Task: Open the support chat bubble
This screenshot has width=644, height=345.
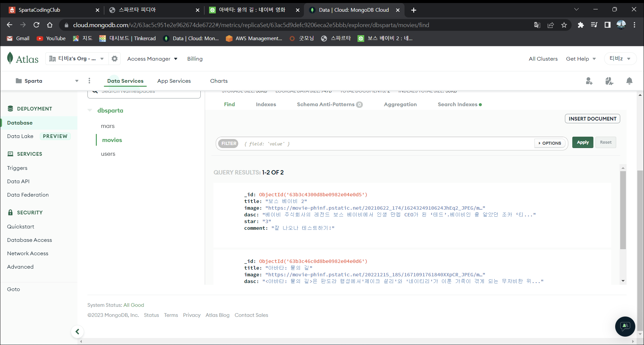Action: pyautogui.click(x=625, y=326)
